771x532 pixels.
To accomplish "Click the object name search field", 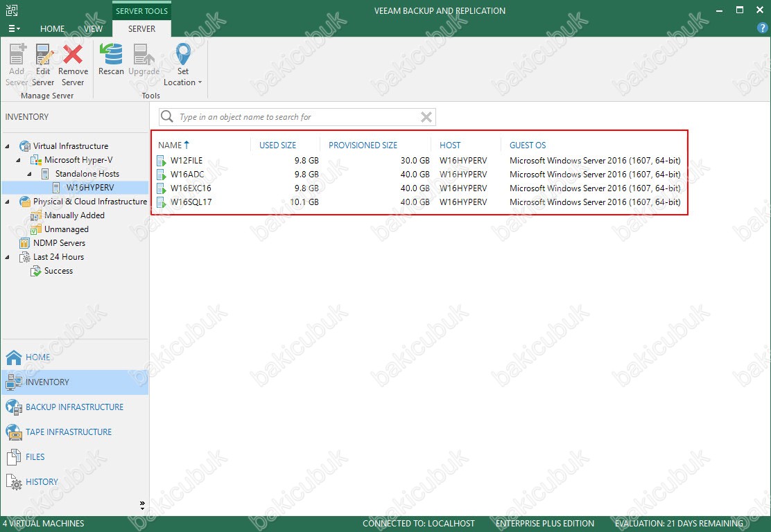I will [298, 117].
